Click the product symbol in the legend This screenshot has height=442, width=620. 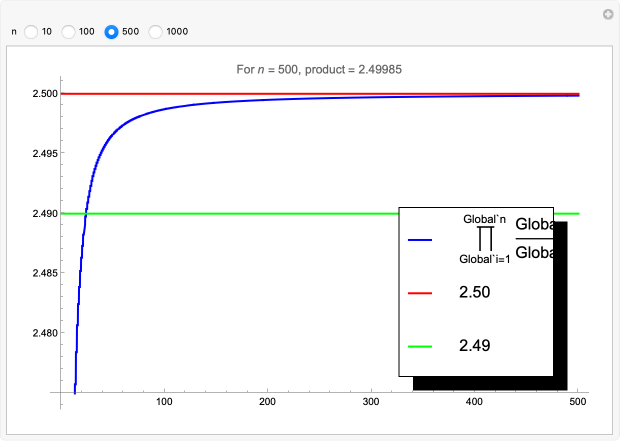point(485,239)
